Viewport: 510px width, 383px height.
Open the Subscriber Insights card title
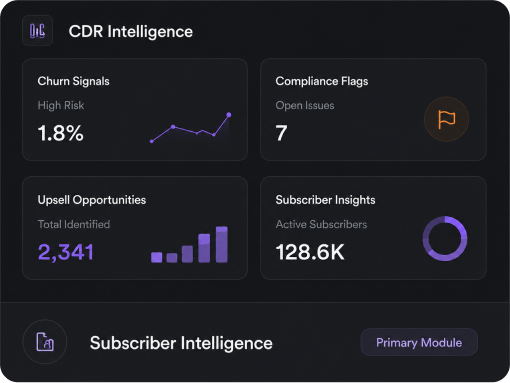tap(325, 200)
